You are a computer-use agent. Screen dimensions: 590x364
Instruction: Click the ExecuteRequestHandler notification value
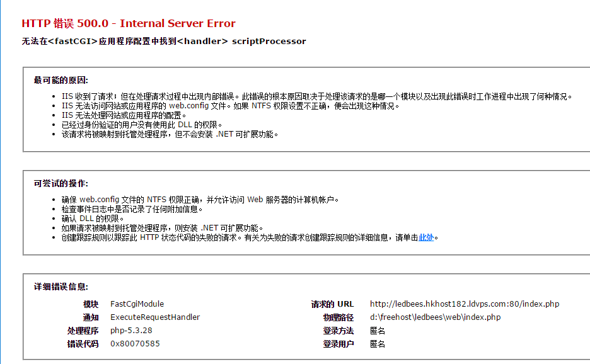(156, 316)
